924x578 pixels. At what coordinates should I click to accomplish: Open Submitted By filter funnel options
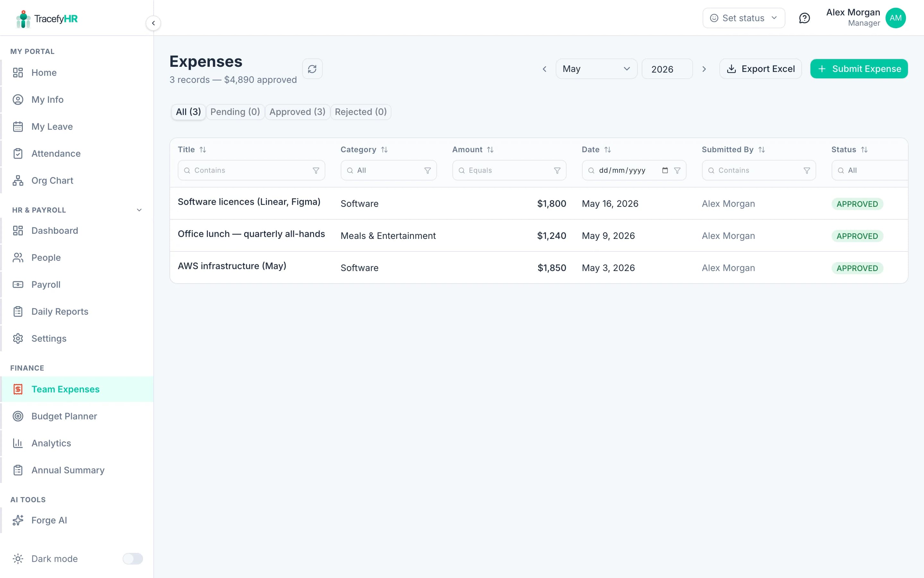click(x=807, y=171)
